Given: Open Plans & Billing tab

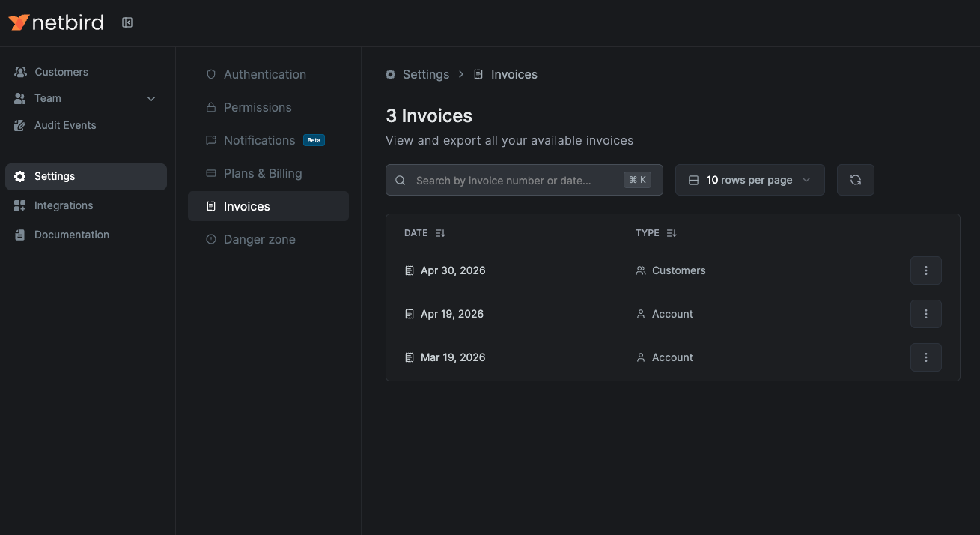Looking at the screenshot, I should pos(268,173).
